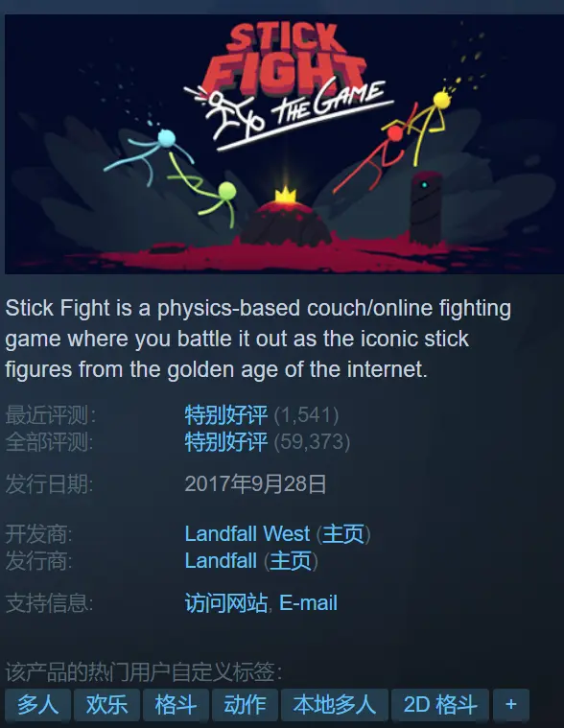564x728 pixels.
Task: Click the white stick figure logo icon
Action: point(228,115)
